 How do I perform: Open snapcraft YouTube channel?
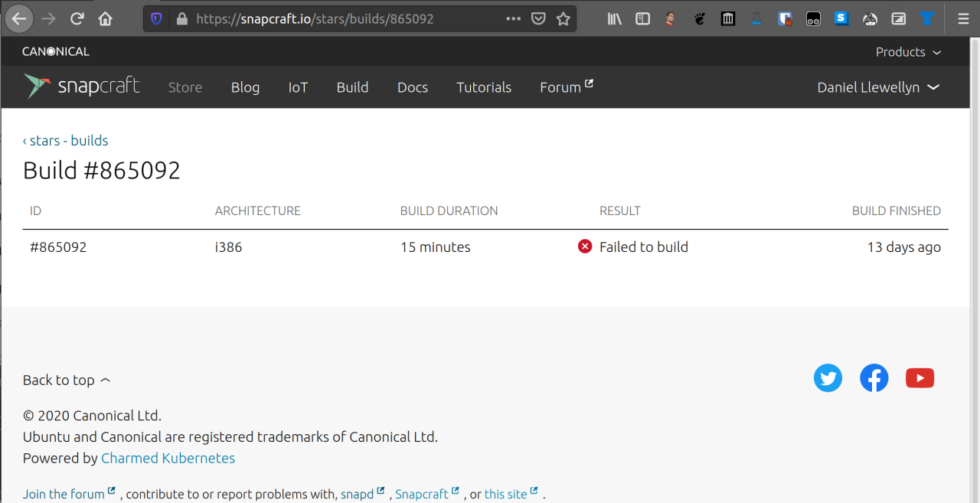(920, 378)
